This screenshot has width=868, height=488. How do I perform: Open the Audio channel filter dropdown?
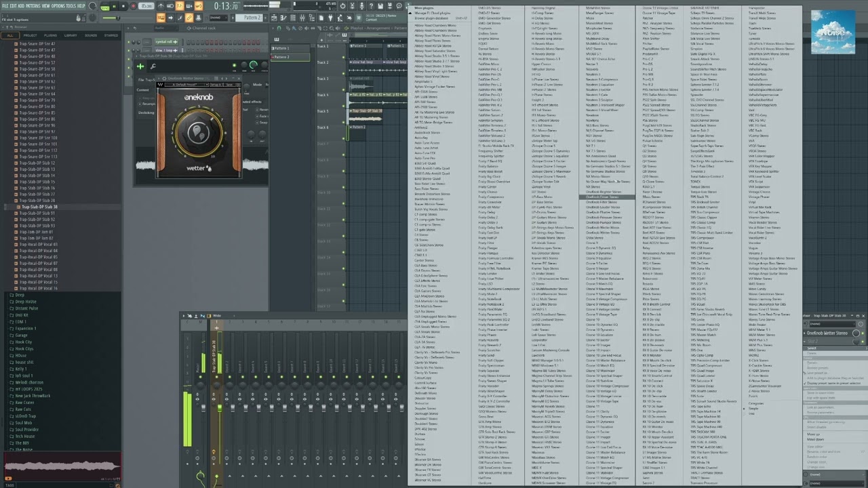166,28
